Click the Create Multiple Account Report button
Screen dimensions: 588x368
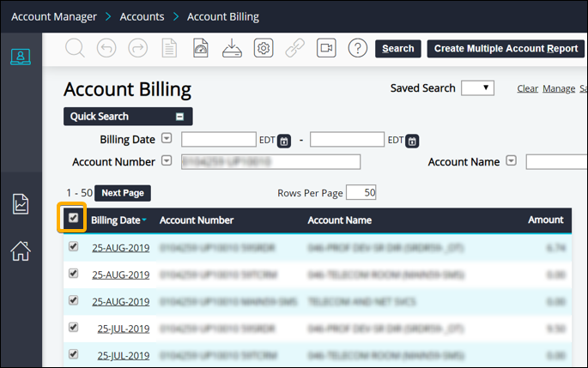coord(506,49)
